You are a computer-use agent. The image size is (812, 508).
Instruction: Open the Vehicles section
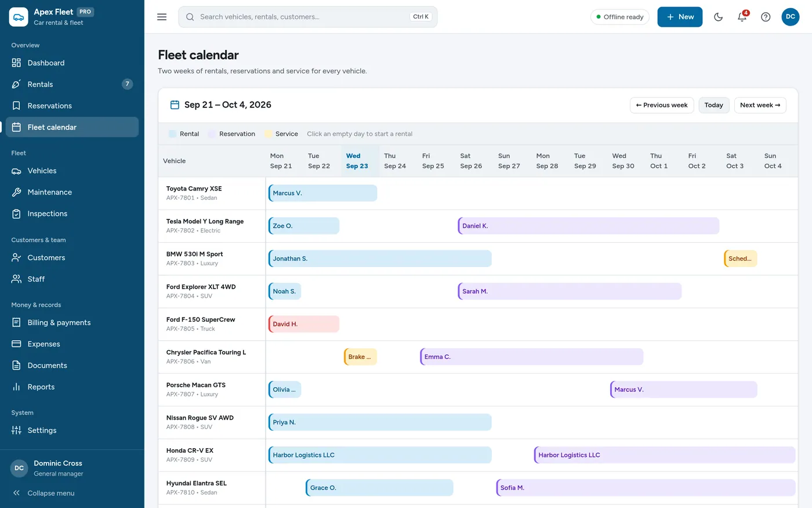(72, 171)
